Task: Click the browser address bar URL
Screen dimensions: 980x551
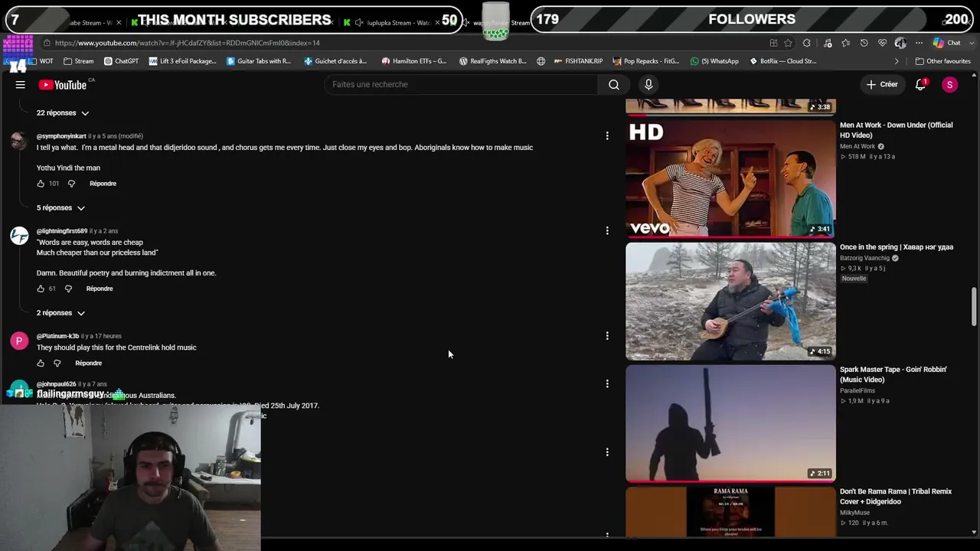Action: point(188,43)
